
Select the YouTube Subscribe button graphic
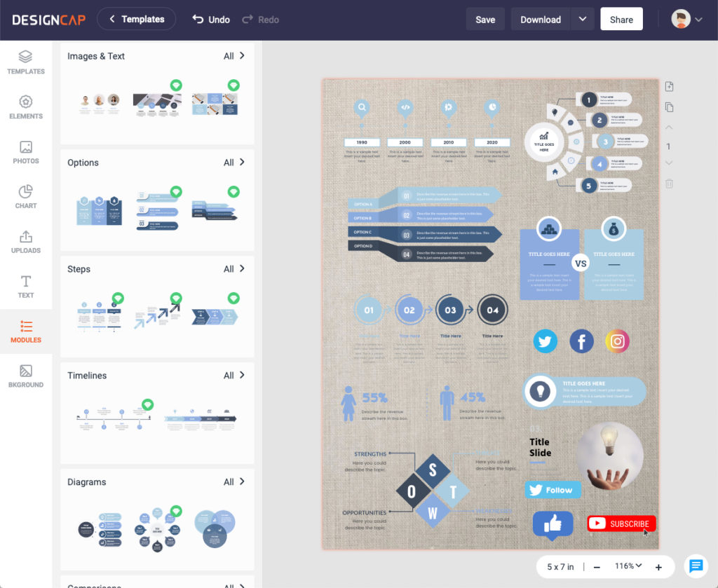(x=621, y=524)
